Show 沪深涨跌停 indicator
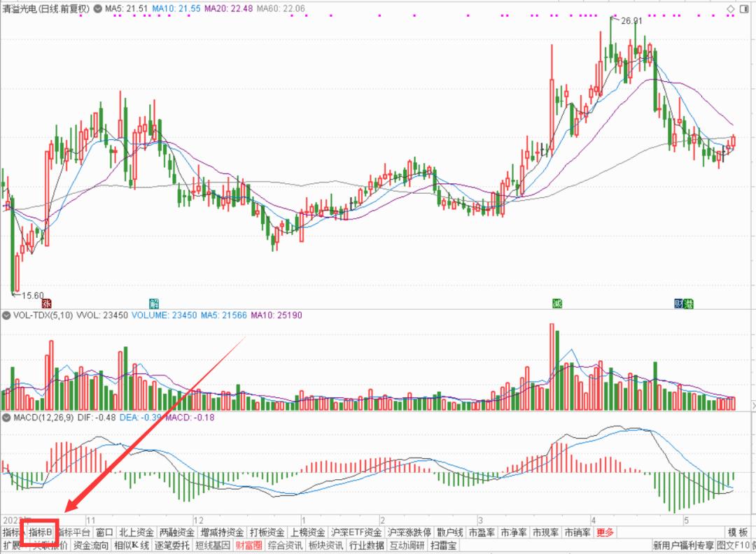Screen dimensions: 756x554 [409, 532]
